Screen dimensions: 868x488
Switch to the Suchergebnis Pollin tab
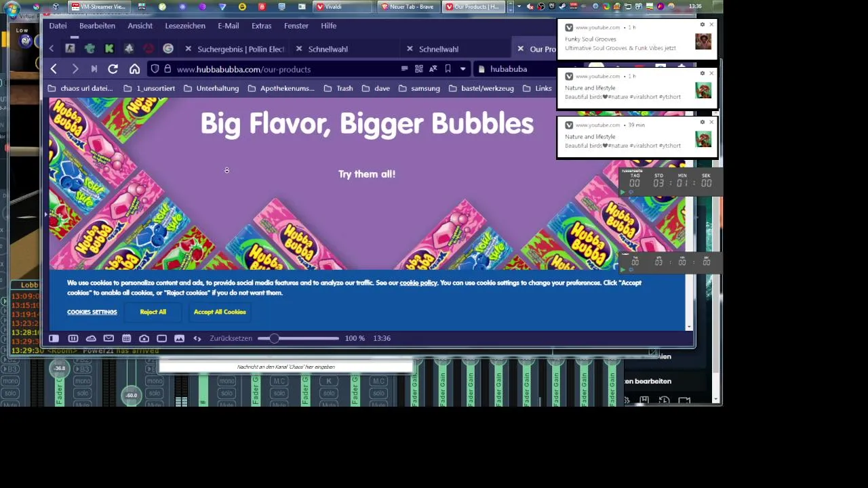pos(235,49)
